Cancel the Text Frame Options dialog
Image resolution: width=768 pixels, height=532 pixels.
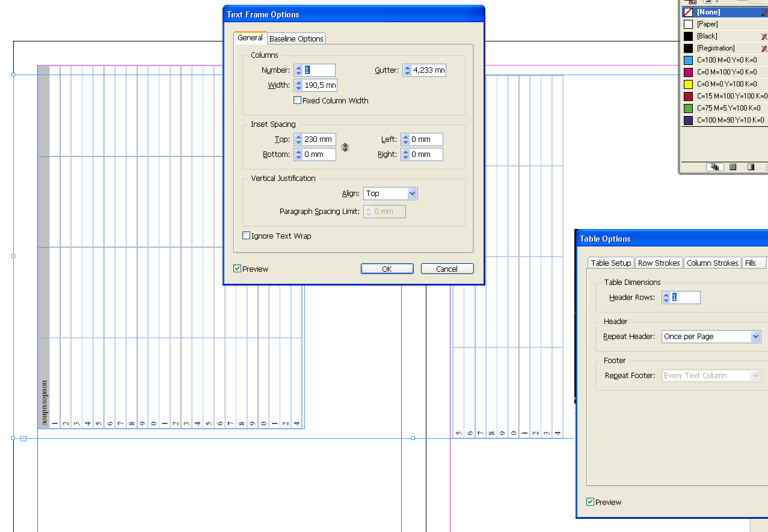447,269
